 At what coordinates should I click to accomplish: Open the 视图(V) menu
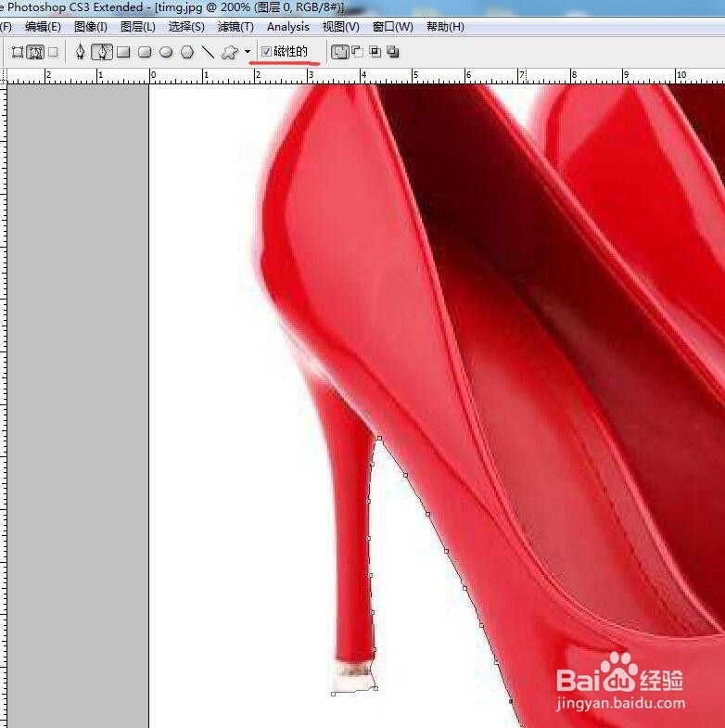(340, 27)
